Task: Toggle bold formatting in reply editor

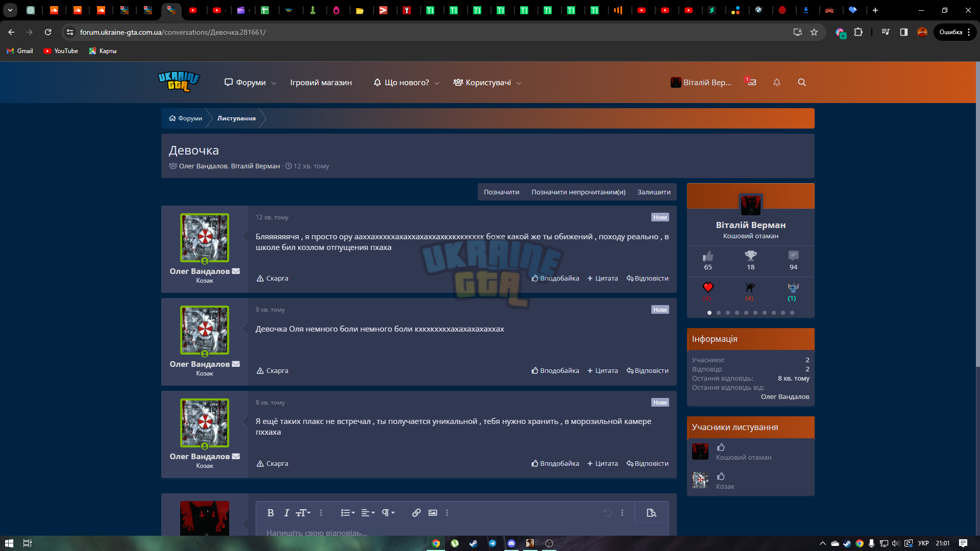Action: pos(271,513)
